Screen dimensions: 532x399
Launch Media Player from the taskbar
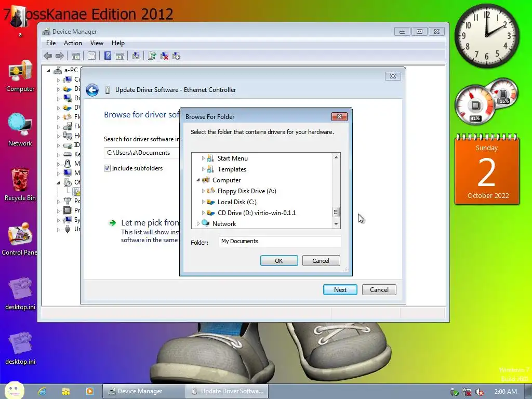pos(89,391)
